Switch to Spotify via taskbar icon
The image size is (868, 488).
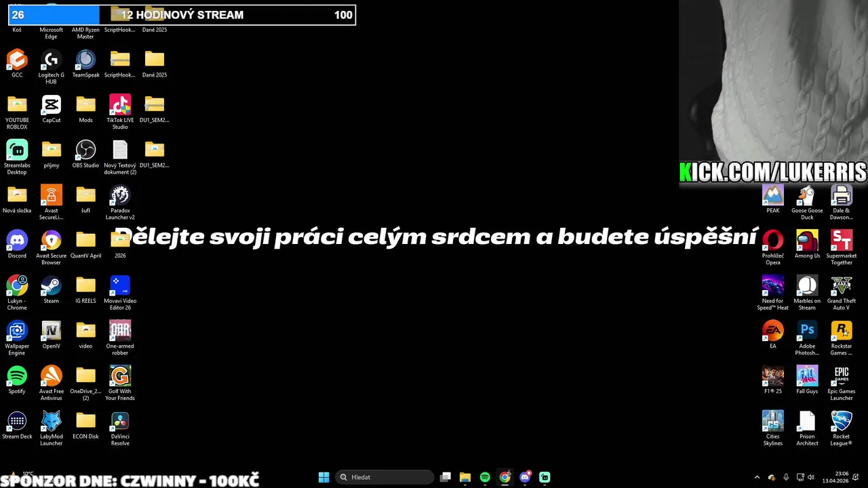click(x=485, y=477)
